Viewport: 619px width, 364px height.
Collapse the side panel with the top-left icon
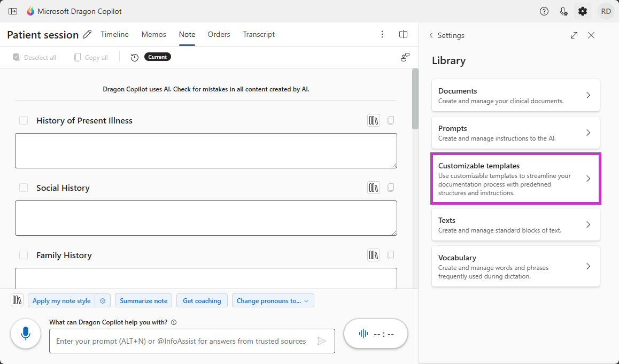point(13,11)
